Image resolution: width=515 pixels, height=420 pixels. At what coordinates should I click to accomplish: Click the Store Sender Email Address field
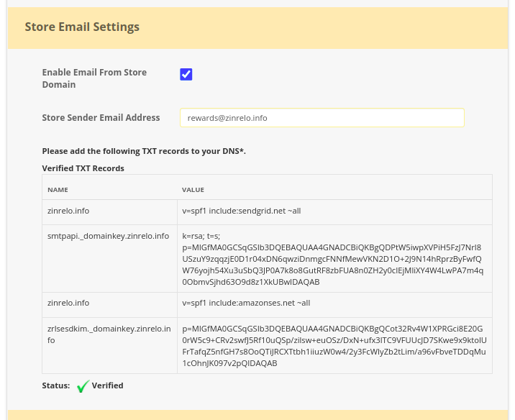(x=322, y=117)
